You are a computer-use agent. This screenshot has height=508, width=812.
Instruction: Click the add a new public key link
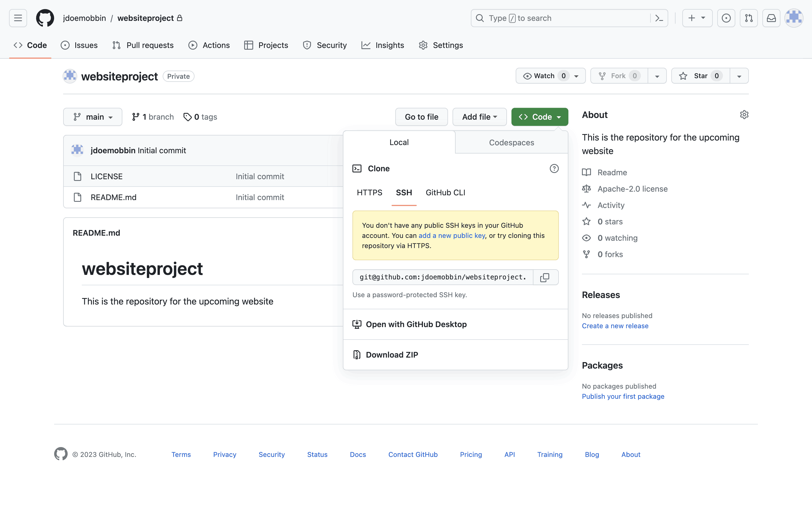pyautogui.click(x=452, y=236)
